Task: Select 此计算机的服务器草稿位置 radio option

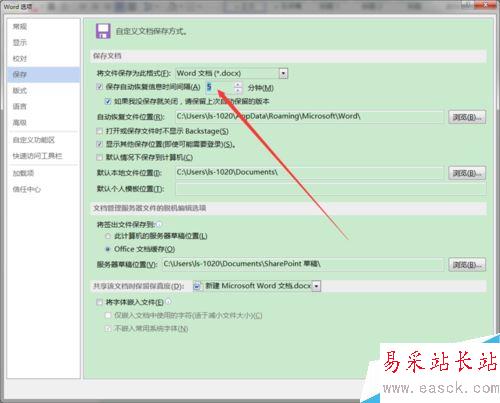Action: pyautogui.click(x=108, y=236)
